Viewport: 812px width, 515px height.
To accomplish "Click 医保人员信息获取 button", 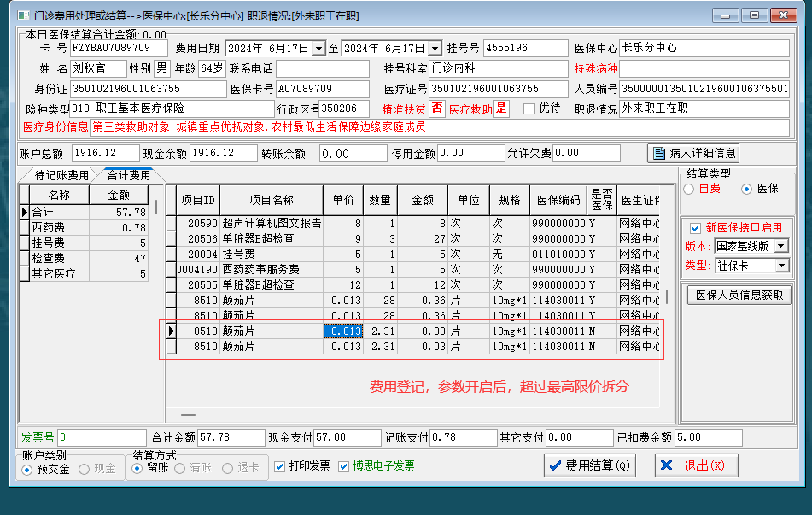I will 739,295.
